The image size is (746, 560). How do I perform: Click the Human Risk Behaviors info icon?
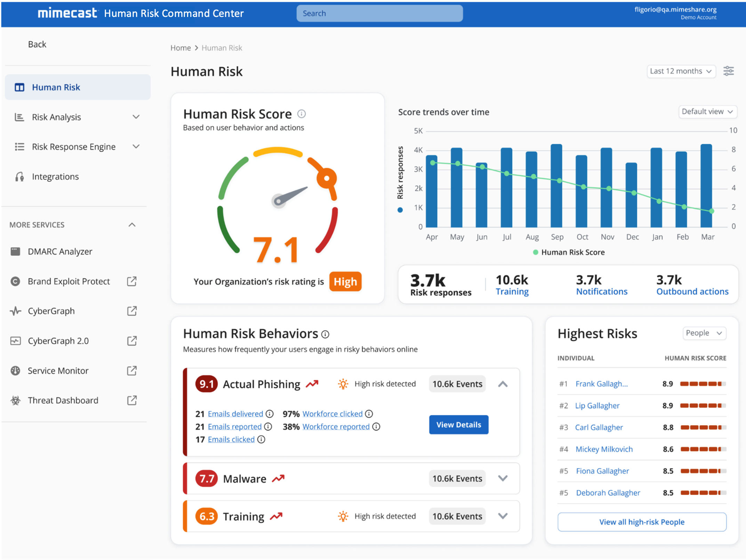[325, 334]
